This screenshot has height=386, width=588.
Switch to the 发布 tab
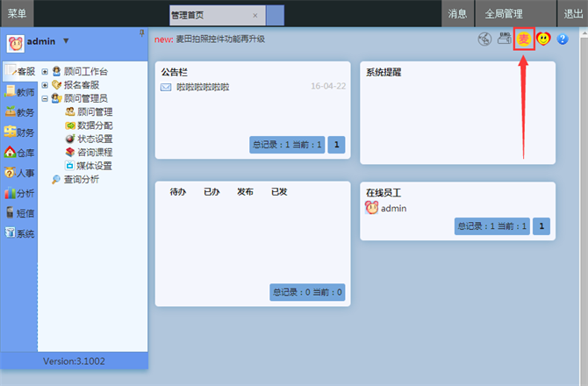click(245, 192)
